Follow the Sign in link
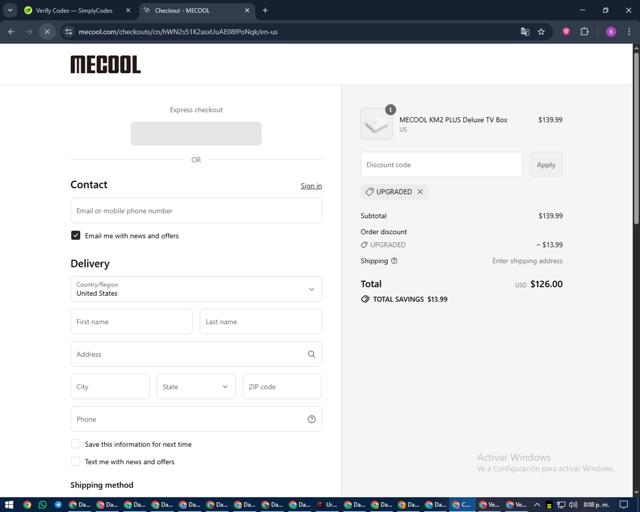 [x=311, y=186]
